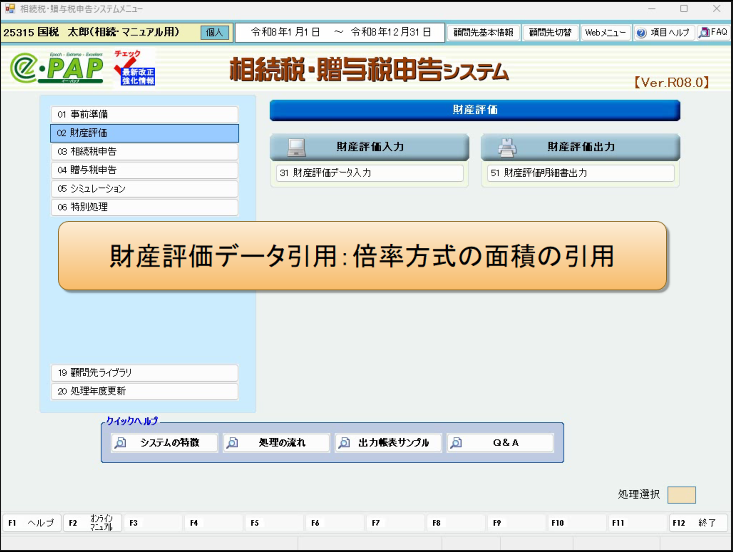Open F2 オンラインマニュアル
Screen dimensions: 733x552
tap(92, 523)
